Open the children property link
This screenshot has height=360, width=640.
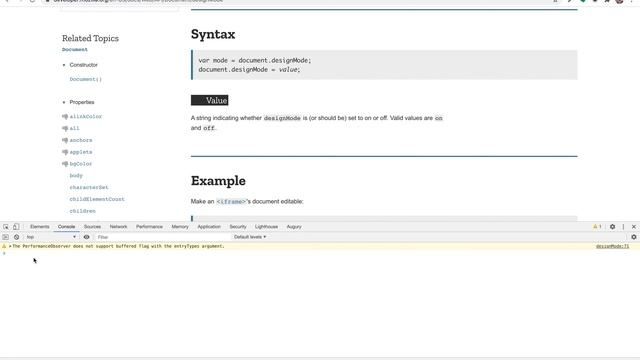click(x=82, y=211)
